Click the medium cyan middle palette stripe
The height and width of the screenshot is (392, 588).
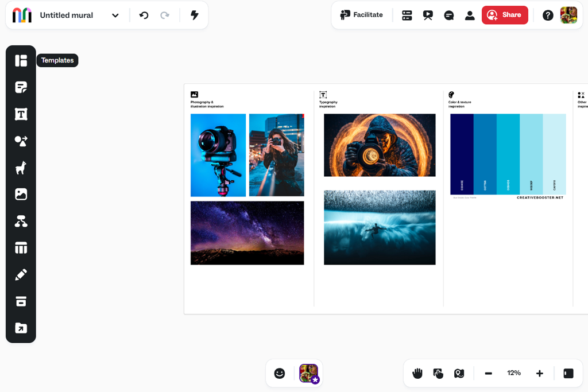click(508, 154)
